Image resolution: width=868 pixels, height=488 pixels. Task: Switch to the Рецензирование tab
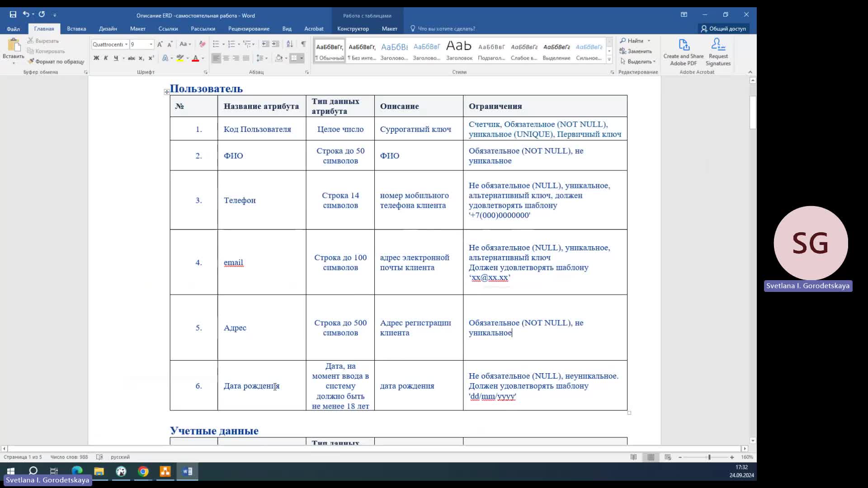[x=249, y=28]
